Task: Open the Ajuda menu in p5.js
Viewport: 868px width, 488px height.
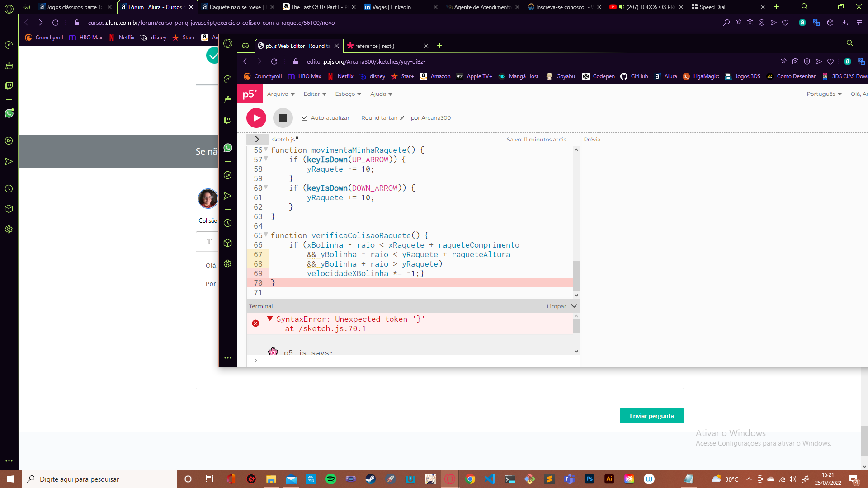Action: (380, 94)
